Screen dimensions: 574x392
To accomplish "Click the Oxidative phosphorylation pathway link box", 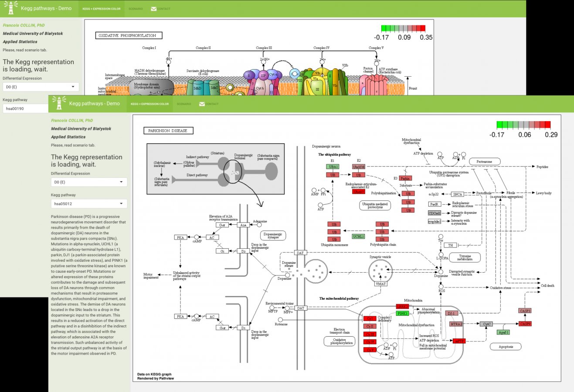I will pyautogui.click(x=339, y=341).
